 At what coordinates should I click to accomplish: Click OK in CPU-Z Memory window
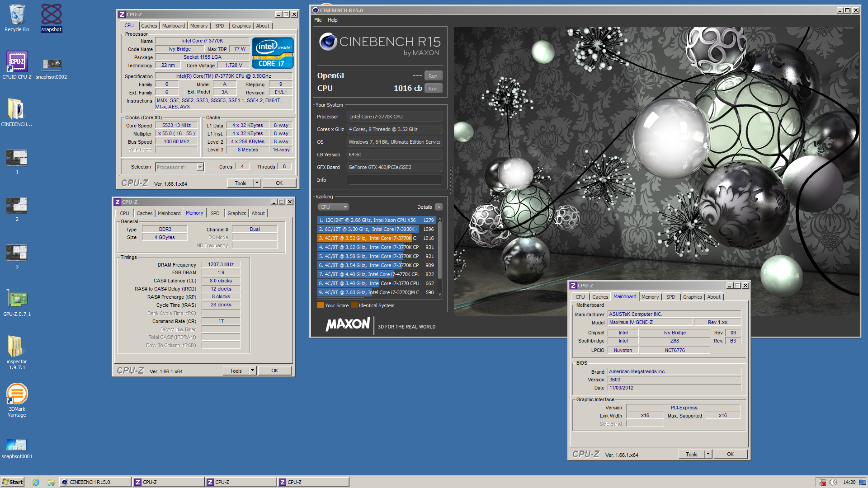274,371
